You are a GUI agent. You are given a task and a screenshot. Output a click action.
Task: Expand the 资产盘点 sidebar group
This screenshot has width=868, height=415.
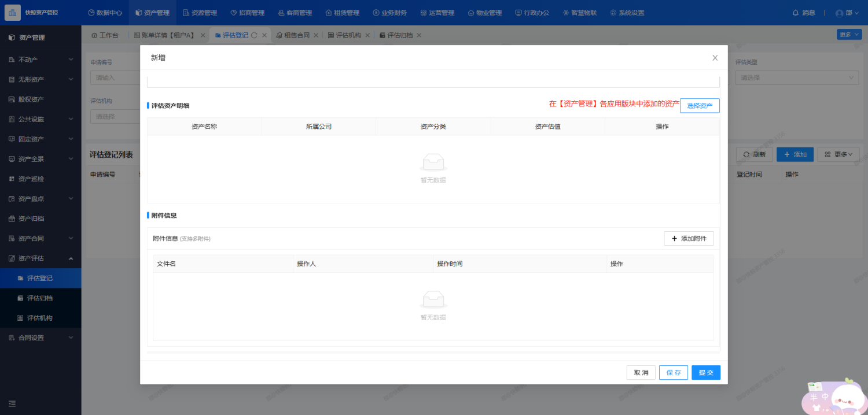click(41, 199)
